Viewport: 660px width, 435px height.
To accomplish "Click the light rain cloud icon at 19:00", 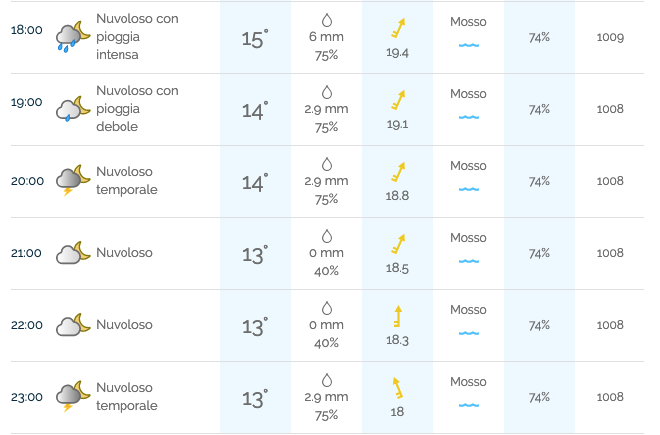I will tap(73, 109).
